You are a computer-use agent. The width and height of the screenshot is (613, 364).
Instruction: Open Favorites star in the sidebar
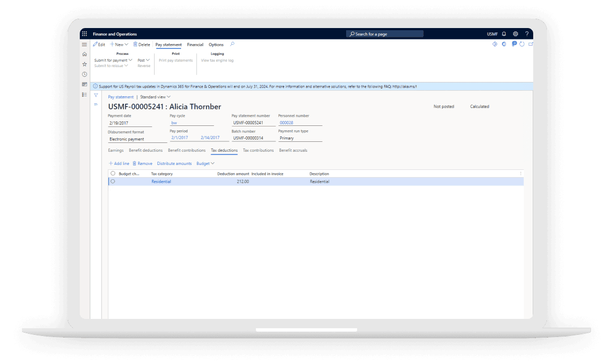click(84, 64)
